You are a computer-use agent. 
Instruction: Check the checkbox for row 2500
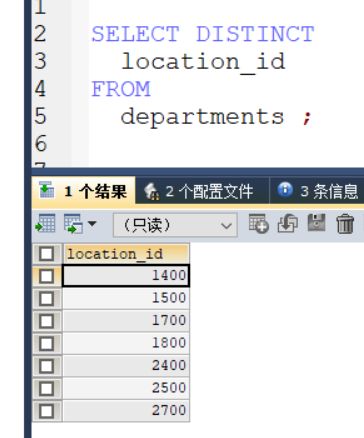pos(46,388)
